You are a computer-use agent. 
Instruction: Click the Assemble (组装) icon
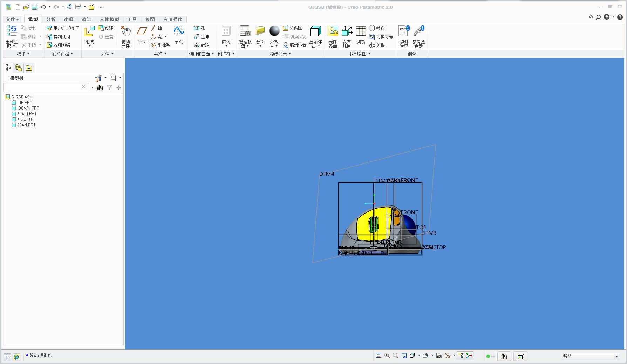[x=89, y=31]
